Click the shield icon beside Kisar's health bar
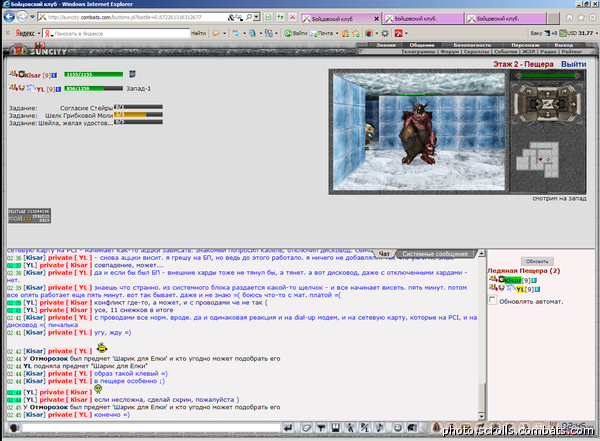This screenshot has width=600, height=441. 132,74
